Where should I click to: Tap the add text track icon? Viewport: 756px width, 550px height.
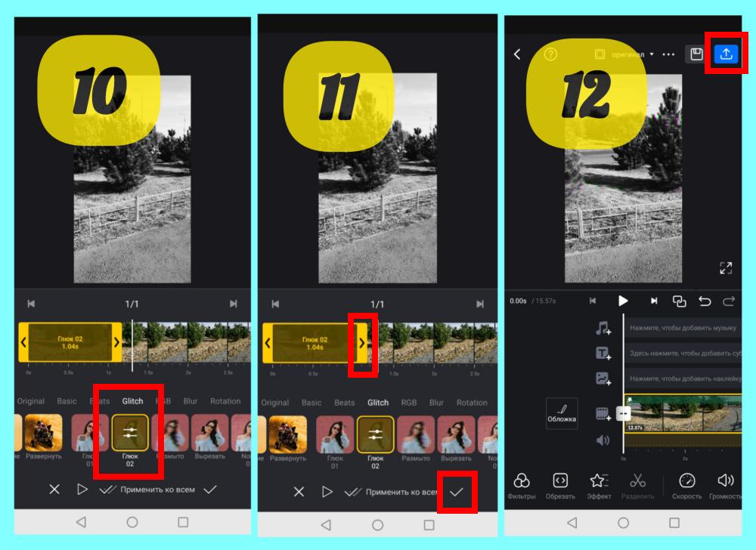[603, 354]
